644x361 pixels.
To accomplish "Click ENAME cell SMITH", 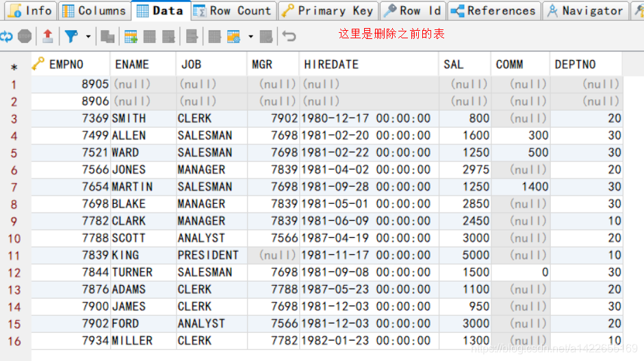I will tap(143, 118).
